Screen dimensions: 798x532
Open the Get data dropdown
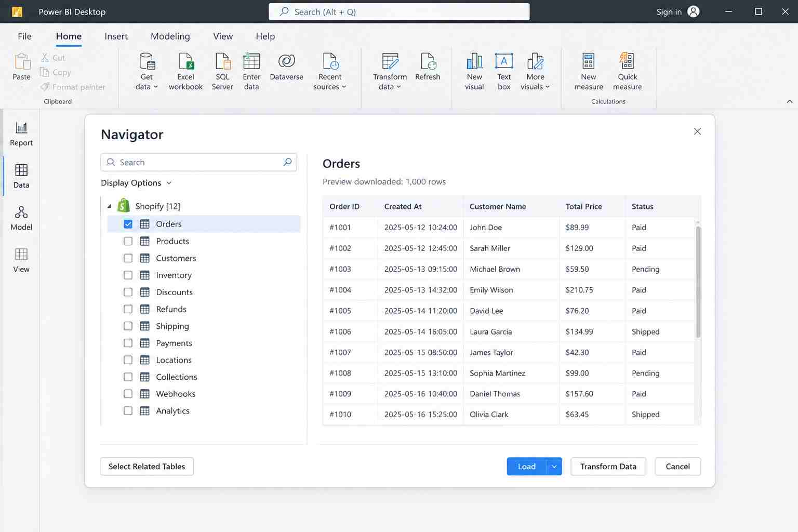click(147, 72)
